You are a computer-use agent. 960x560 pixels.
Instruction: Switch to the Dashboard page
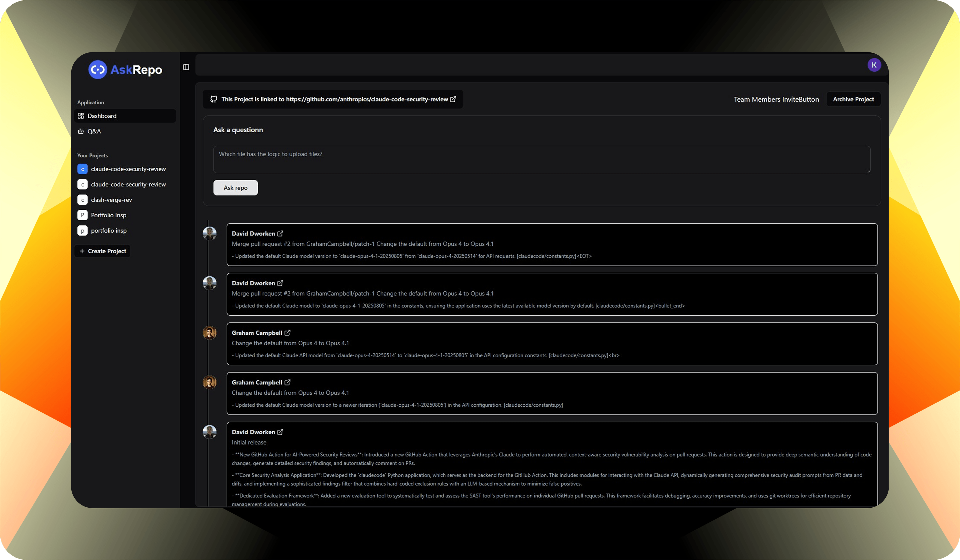(102, 115)
